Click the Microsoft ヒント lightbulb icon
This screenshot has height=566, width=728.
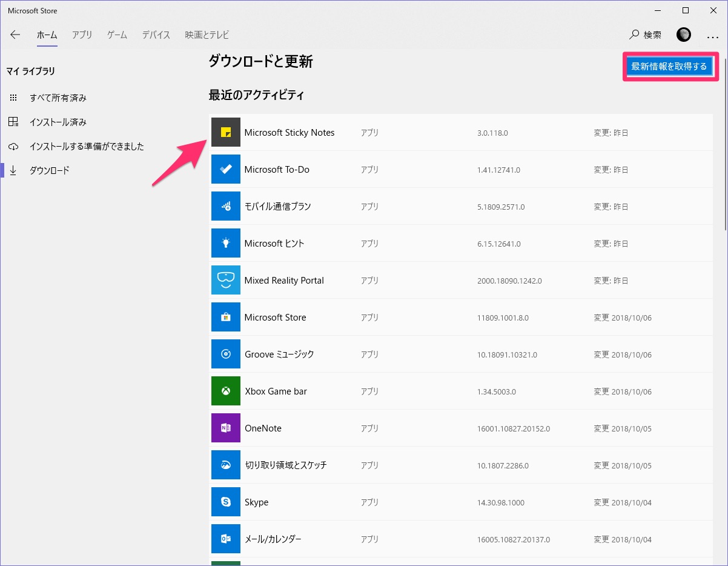point(226,243)
